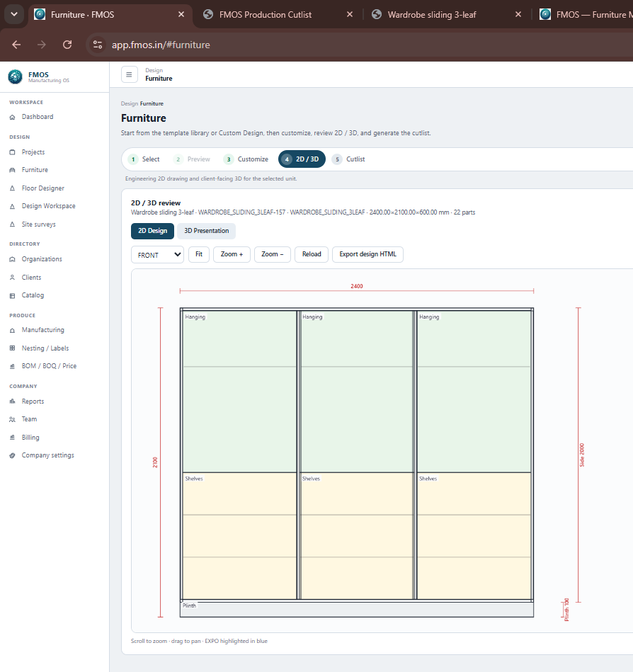Click the Site surveys sidebar icon

(13, 224)
